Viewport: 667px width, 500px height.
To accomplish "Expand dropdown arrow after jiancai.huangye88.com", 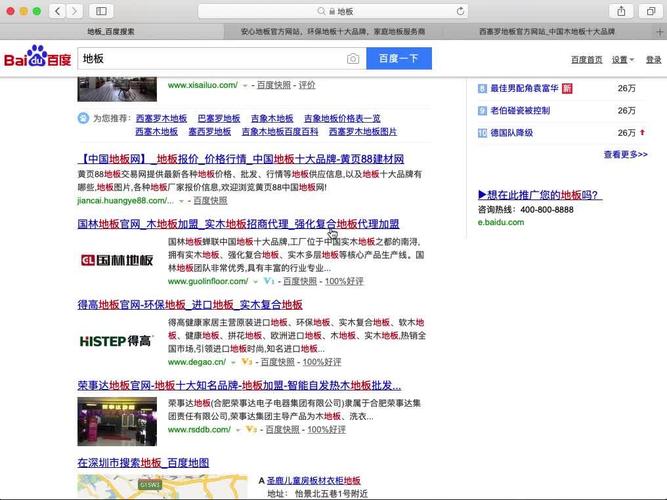I will coord(182,201).
